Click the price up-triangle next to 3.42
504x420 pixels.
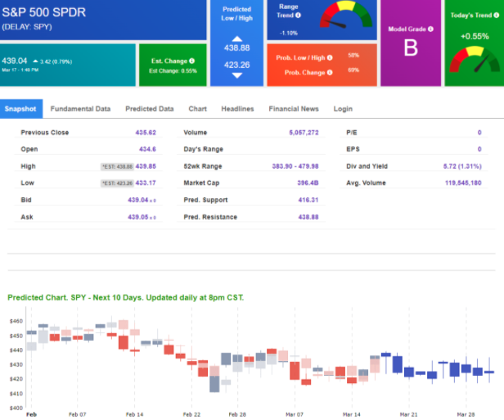(x=35, y=61)
